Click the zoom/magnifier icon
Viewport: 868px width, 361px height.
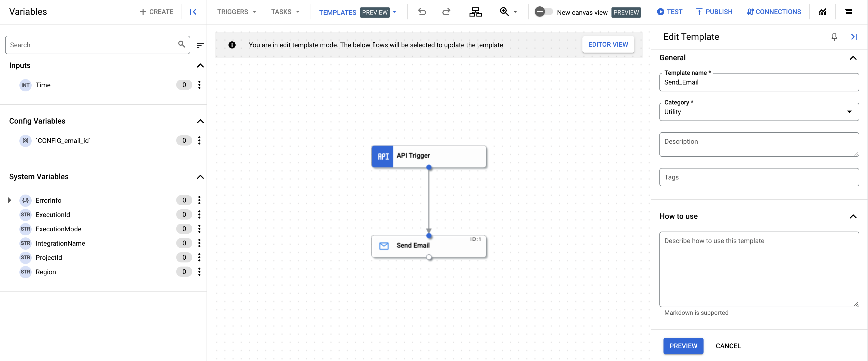(x=504, y=11)
